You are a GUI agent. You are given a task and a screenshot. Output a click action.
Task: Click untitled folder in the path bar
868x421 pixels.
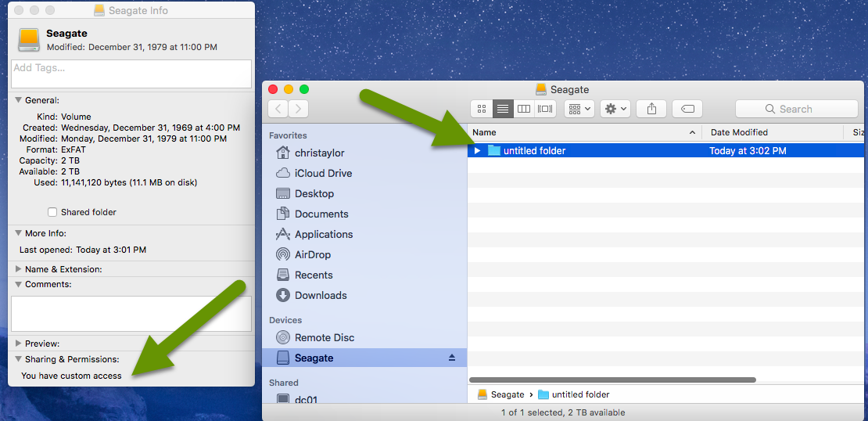click(x=574, y=394)
